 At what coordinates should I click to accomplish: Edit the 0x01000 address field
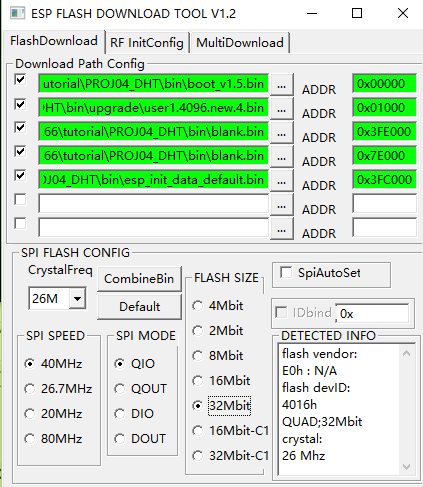(x=384, y=107)
